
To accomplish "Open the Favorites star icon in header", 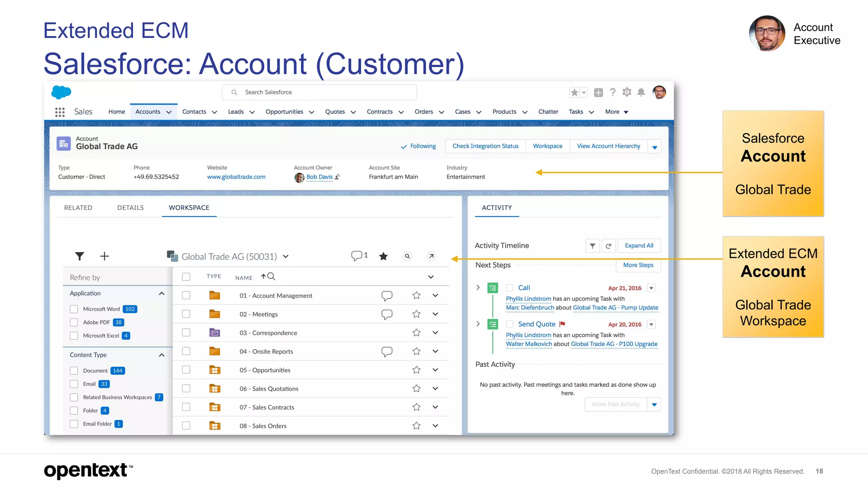I will [574, 92].
